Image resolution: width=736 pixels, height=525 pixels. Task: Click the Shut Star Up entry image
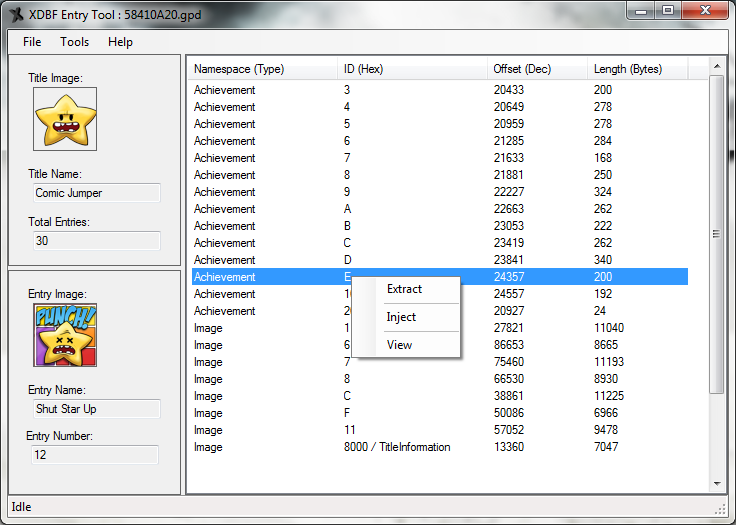click(x=65, y=335)
